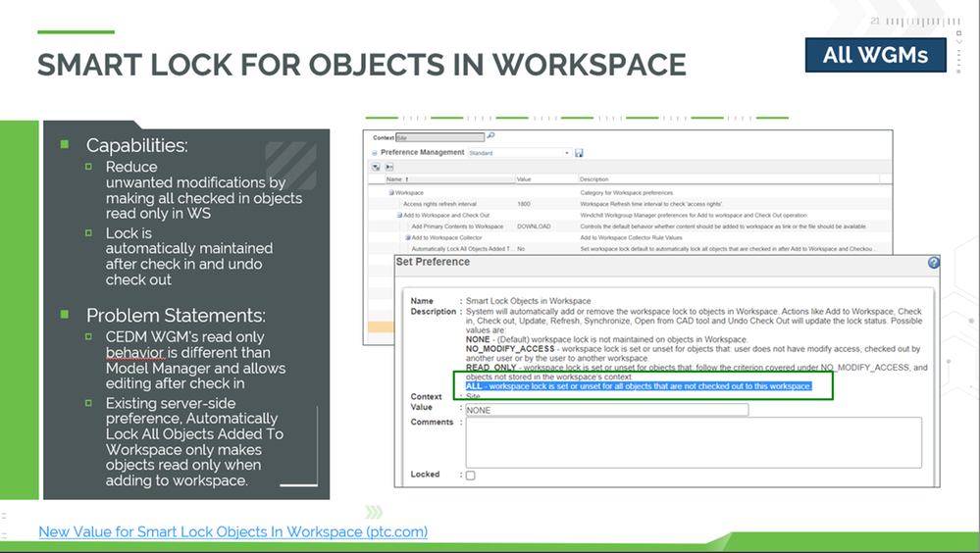
Task: Click the collapse all tree toolbar icon
Action: click(x=388, y=167)
